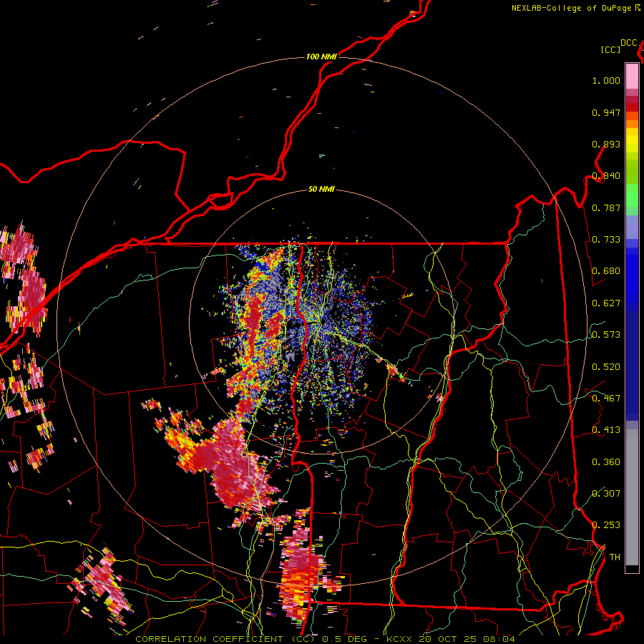644x644 pixels.
Task: Click the 0.5 DEG elevation text
Action: pos(345,639)
